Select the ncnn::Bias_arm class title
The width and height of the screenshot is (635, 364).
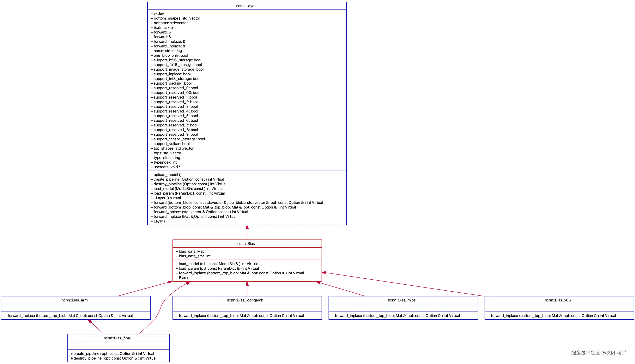click(75, 300)
